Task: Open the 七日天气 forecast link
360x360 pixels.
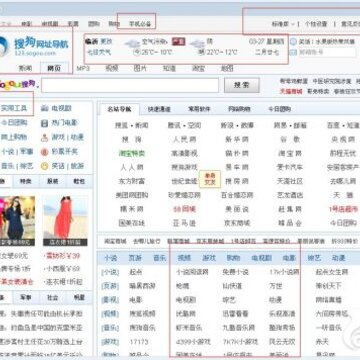Action: 99,52
